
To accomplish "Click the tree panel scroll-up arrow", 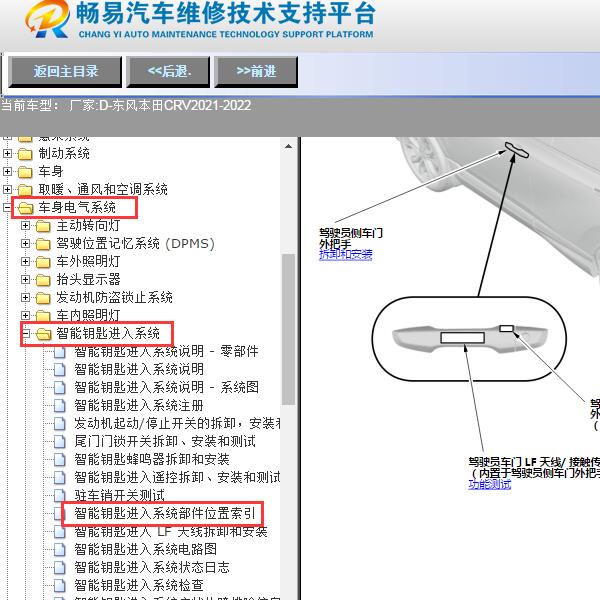I will click(289, 146).
